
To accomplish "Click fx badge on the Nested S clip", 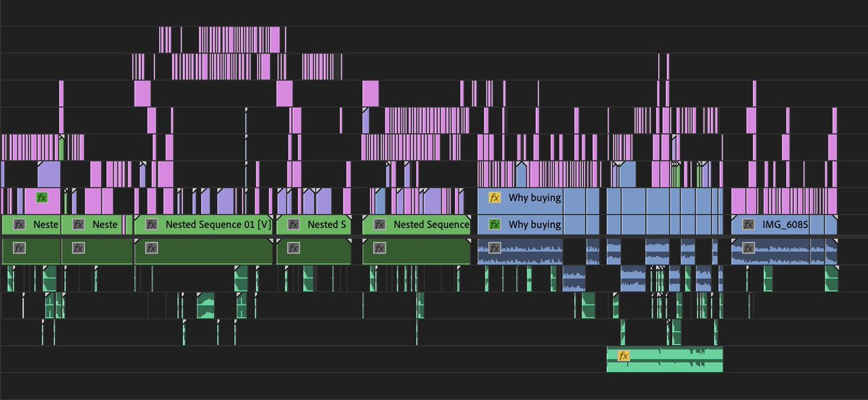I will click(x=294, y=224).
